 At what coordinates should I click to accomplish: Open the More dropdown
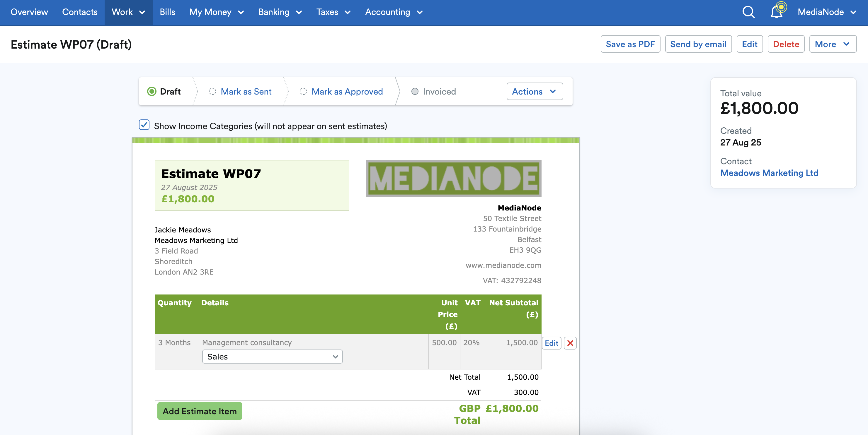click(x=833, y=44)
